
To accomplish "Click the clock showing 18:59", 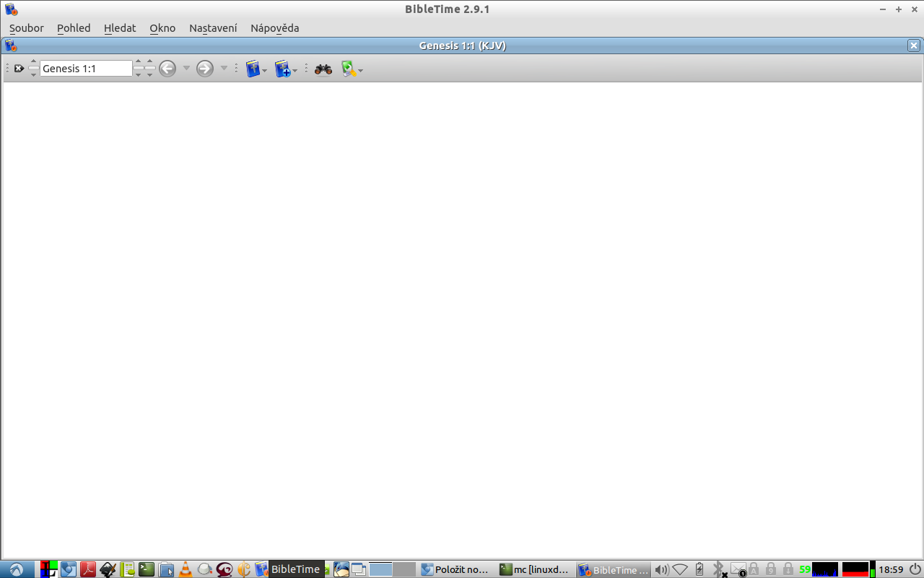I will pyautogui.click(x=891, y=569).
